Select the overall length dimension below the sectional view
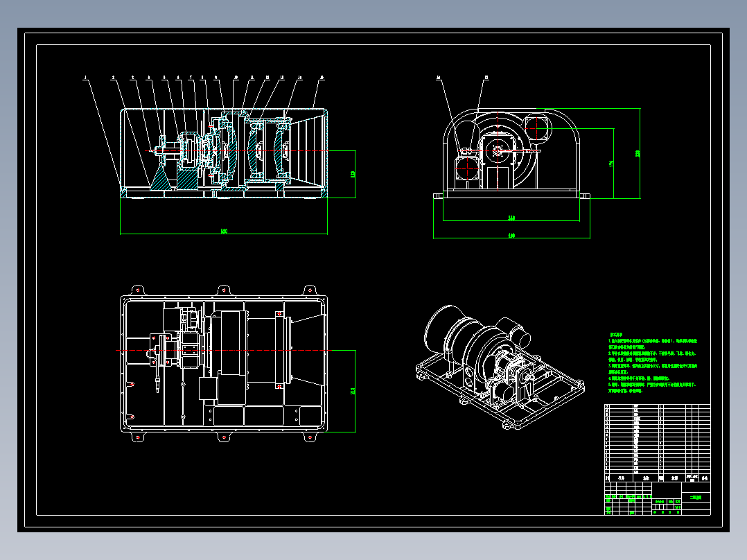 pyautogui.click(x=223, y=231)
